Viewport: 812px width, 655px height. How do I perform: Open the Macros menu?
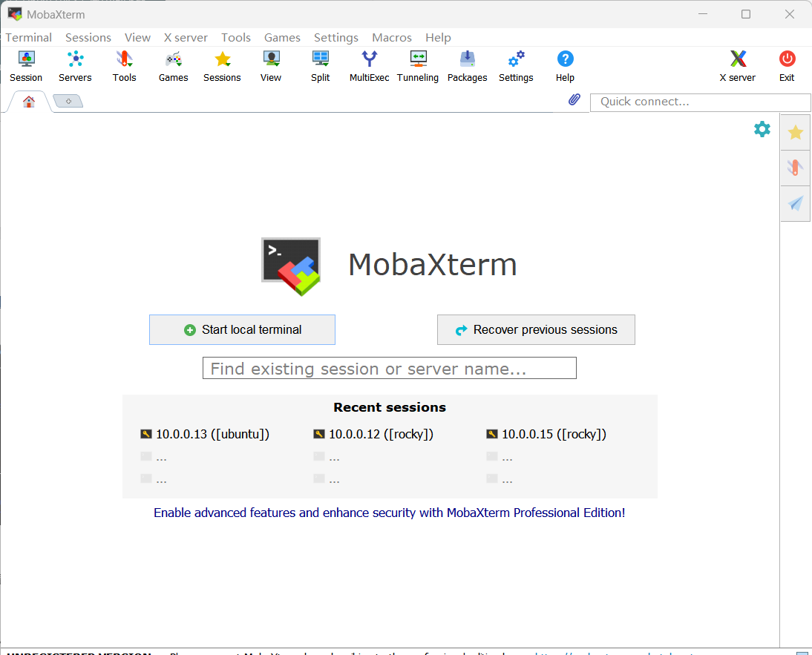(x=391, y=38)
